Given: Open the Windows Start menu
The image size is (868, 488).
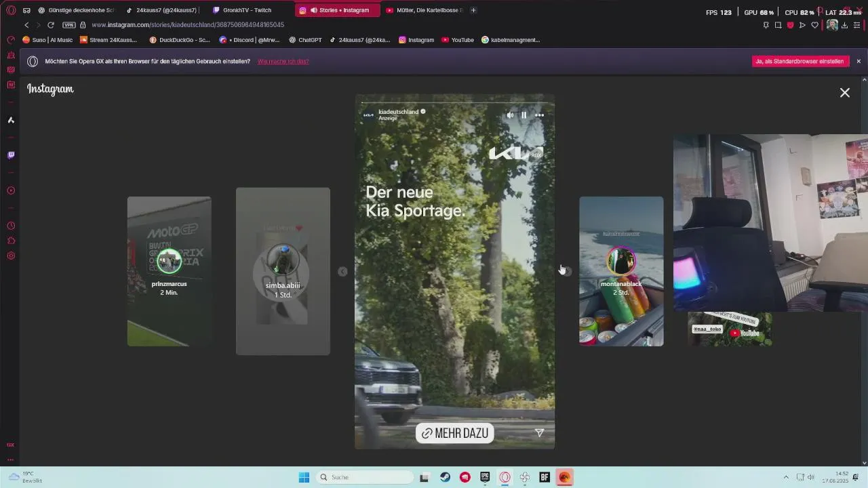Looking at the screenshot, I should (x=304, y=477).
